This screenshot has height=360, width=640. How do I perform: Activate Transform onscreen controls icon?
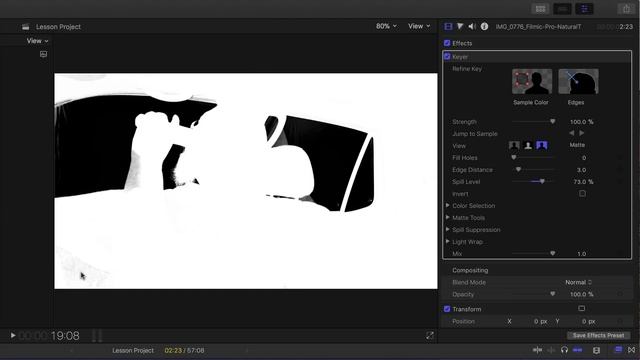pyautogui.click(x=582, y=308)
